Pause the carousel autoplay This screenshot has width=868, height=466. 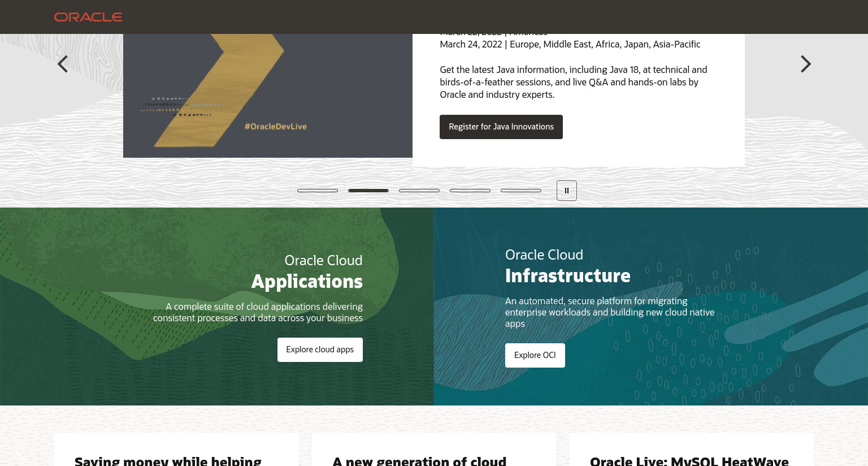click(x=567, y=191)
